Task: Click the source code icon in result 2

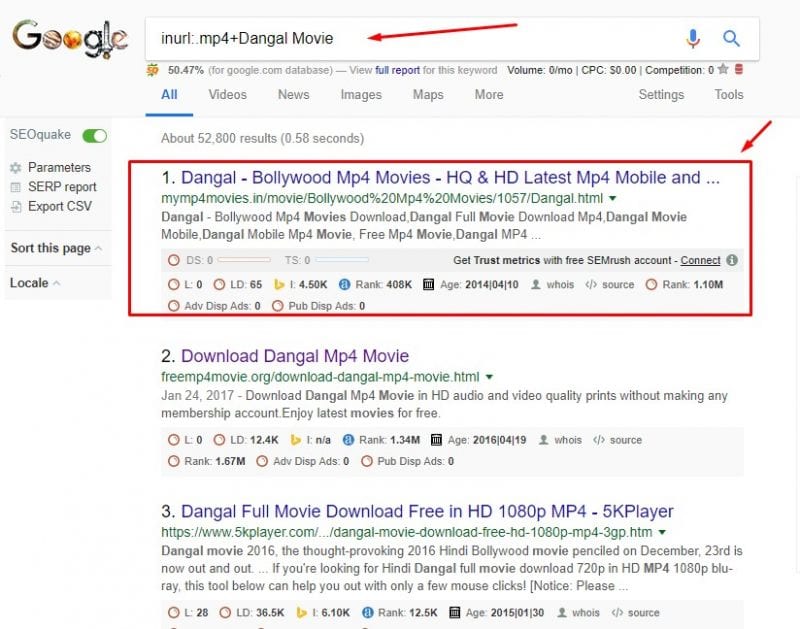Action: click(x=598, y=440)
